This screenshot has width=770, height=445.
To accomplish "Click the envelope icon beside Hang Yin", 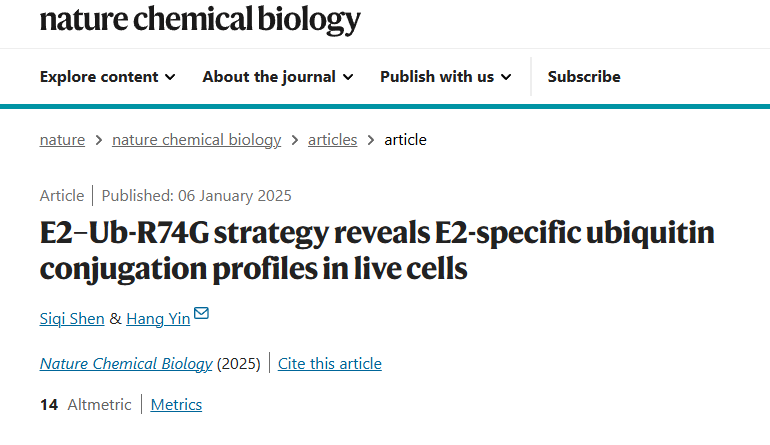I will [x=201, y=313].
